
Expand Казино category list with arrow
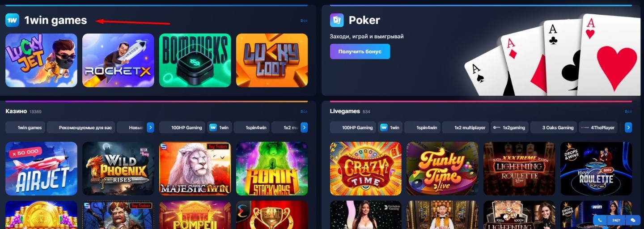coord(151,127)
